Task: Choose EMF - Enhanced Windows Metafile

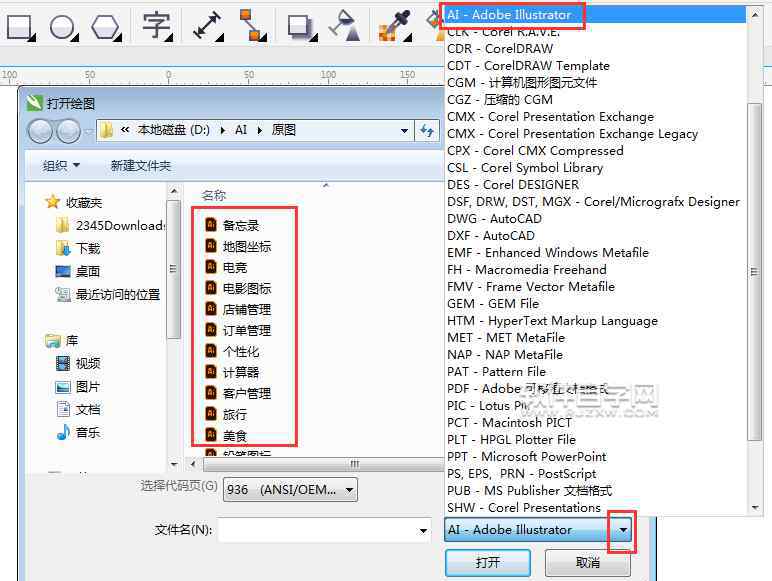Action: 596,253
